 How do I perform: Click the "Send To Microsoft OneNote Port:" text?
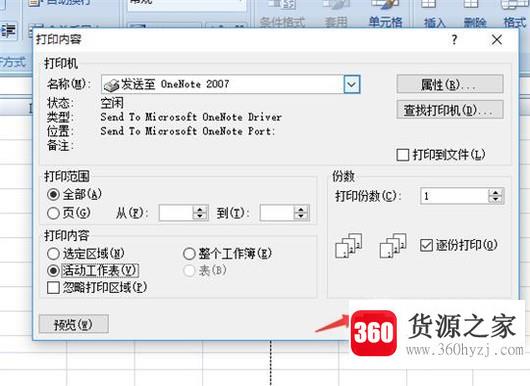[188, 131]
